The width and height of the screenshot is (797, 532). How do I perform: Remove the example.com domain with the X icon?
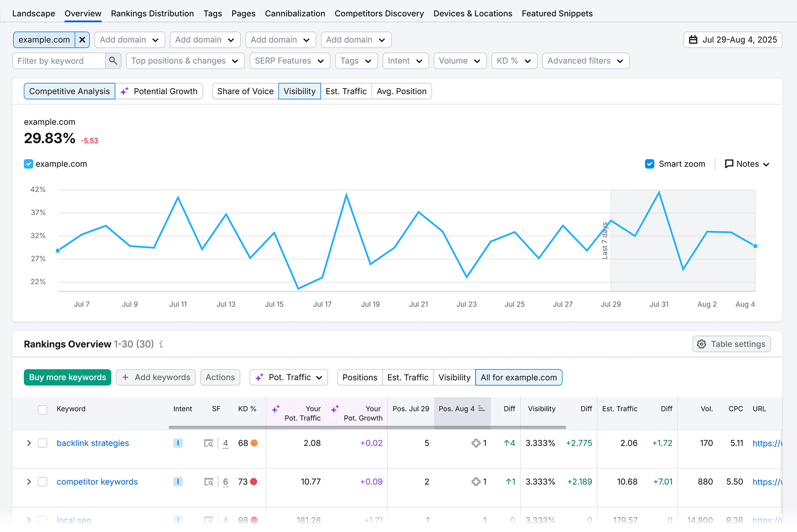point(82,40)
